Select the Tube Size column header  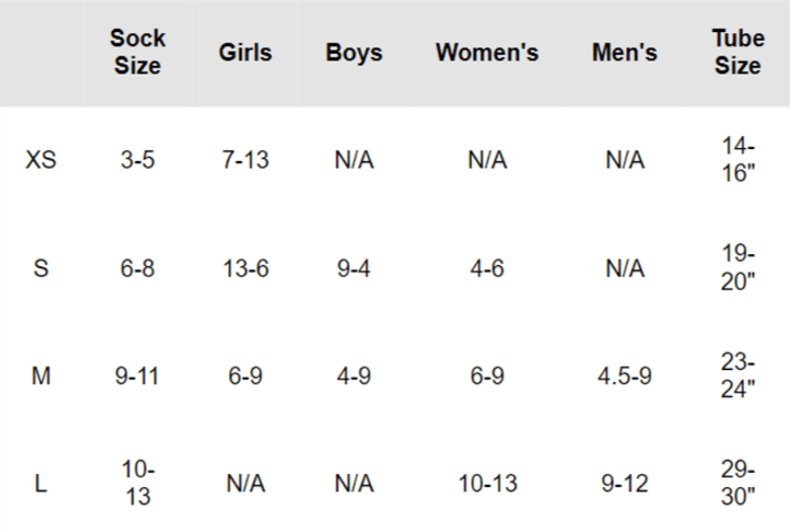point(738,52)
